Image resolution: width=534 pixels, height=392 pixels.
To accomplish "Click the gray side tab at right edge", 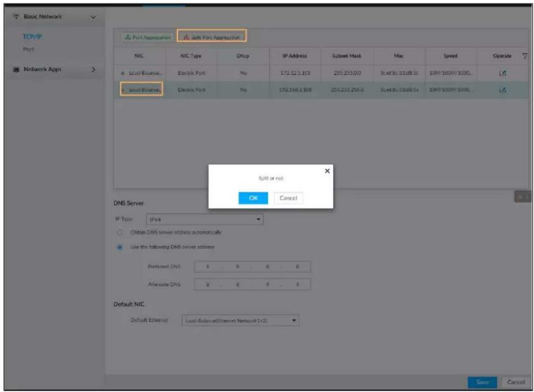I will point(523,197).
